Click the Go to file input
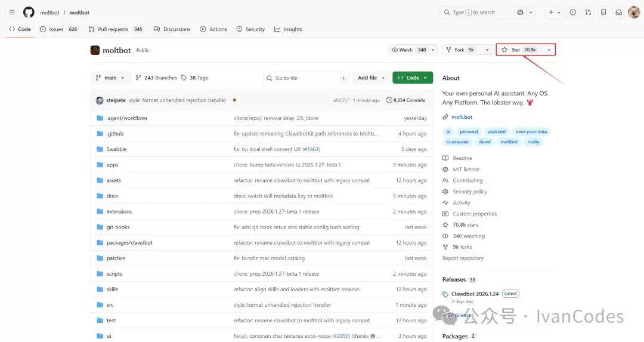This screenshot has height=342, width=644. coord(306,78)
